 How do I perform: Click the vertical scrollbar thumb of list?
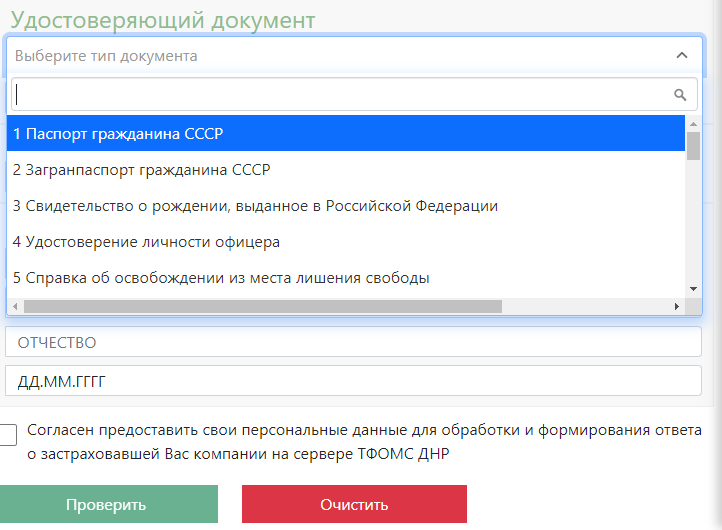693,146
